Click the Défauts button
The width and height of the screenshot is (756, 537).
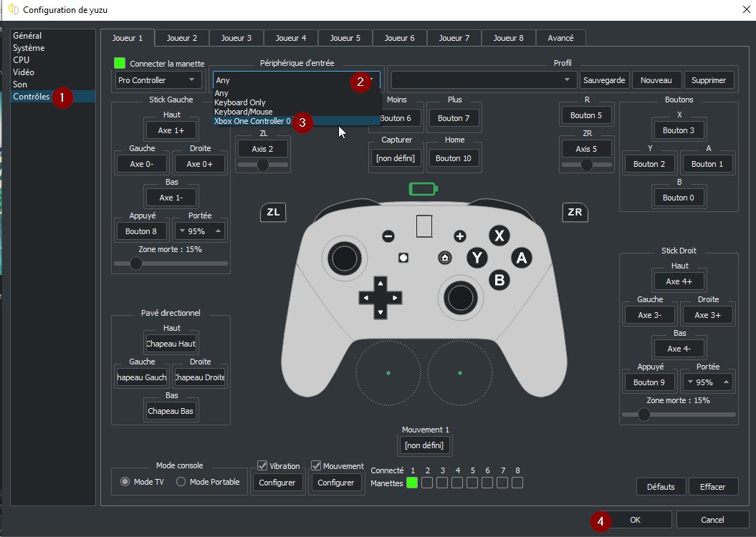pos(661,487)
